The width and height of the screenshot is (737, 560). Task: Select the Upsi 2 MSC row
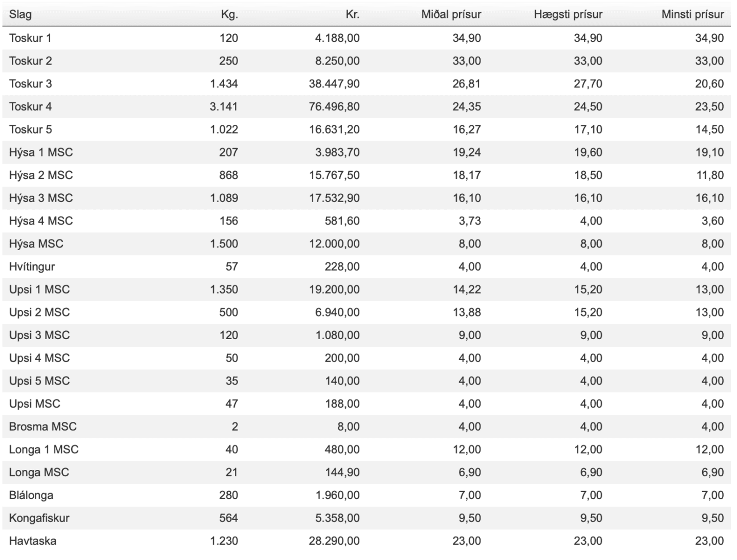coord(366,312)
